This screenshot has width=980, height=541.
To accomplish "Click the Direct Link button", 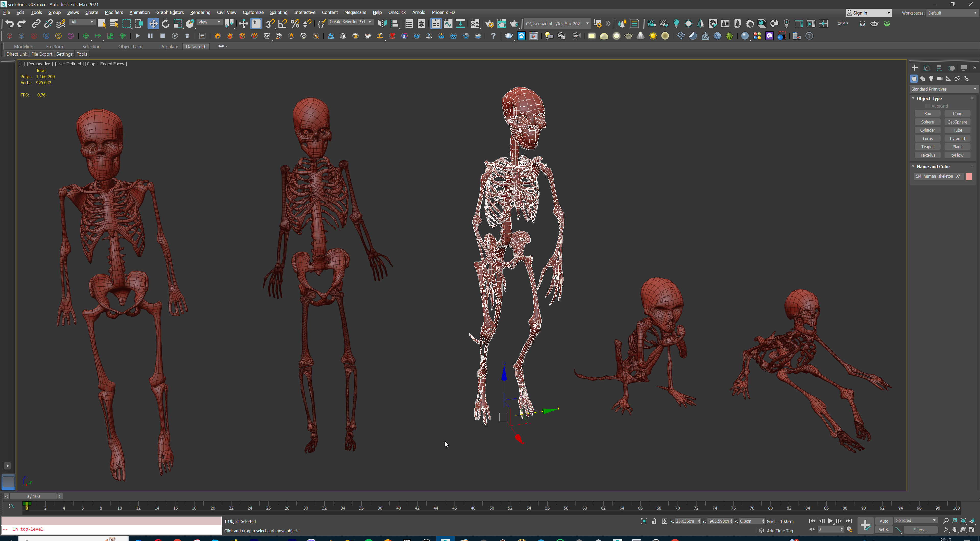I will (17, 54).
